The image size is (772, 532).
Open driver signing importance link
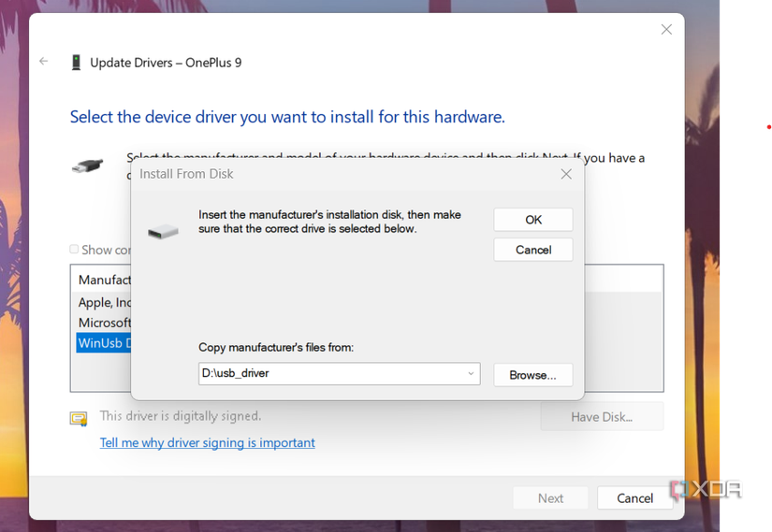(x=208, y=442)
